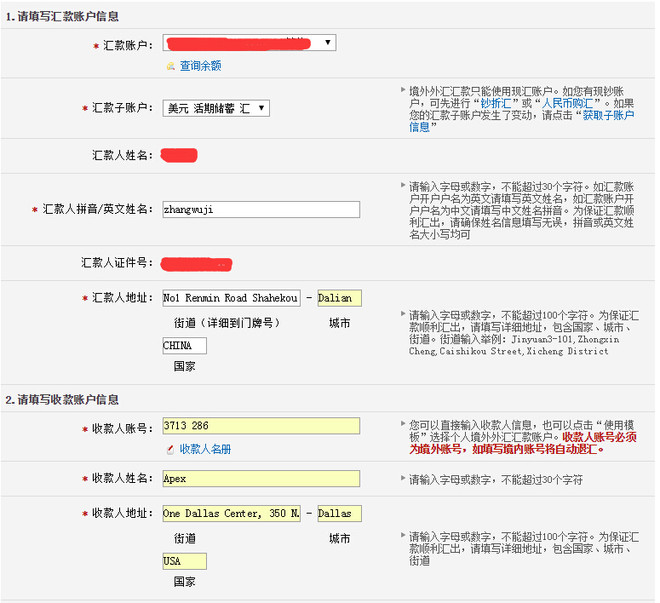Click the payee street field One Dallas Center
Viewport: 660px width, 603px height.
click(231, 513)
